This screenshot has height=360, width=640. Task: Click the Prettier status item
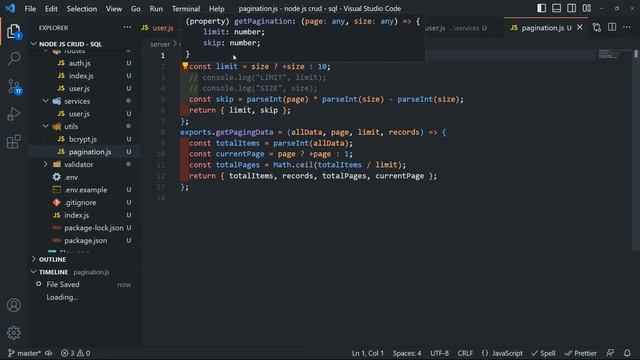580,353
